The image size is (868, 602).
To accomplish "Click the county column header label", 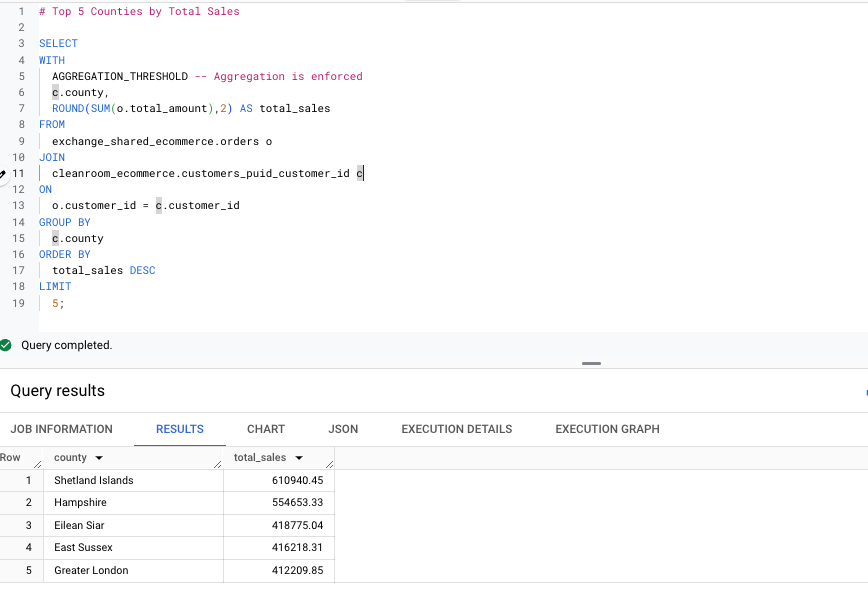I will [x=70, y=457].
